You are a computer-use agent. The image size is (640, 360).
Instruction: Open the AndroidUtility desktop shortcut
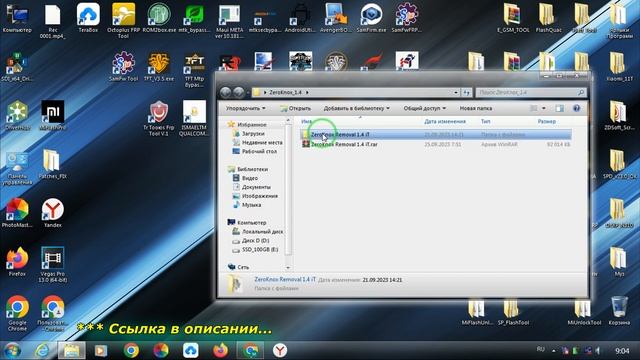(x=300, y=18)
